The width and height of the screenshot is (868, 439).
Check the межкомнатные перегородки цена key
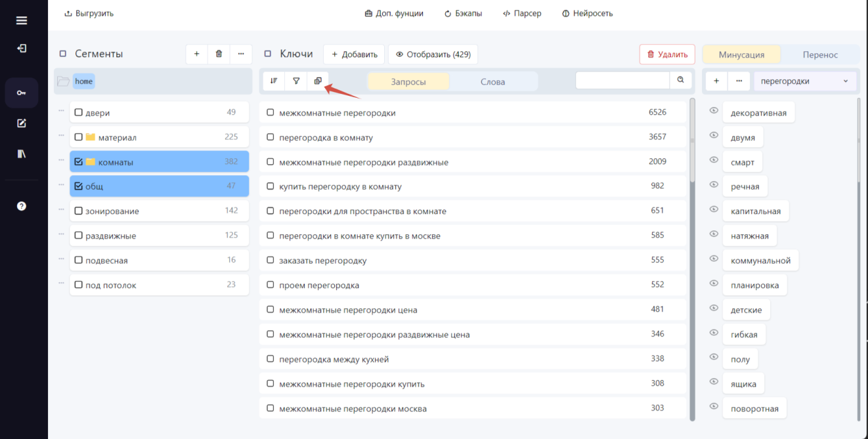click(271, 310)
